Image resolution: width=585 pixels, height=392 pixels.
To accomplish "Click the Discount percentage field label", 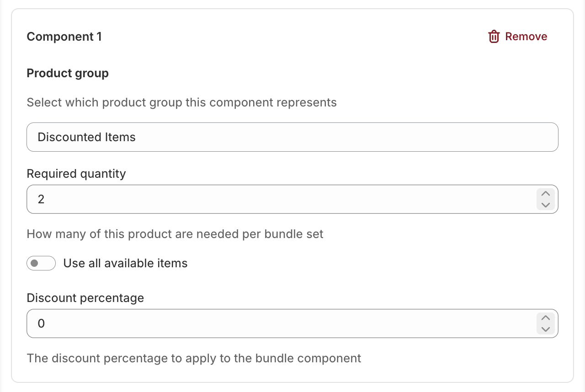I will click(85, 298).
